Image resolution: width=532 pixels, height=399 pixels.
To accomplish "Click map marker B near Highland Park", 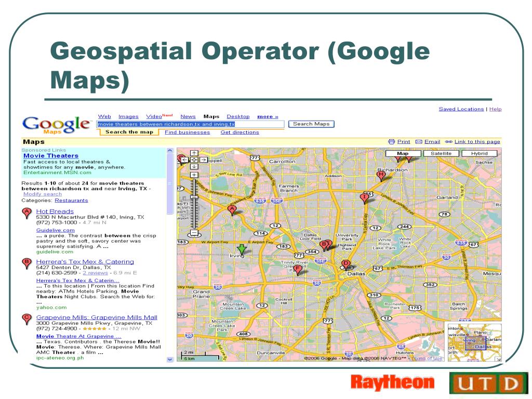I will (324, 245).
